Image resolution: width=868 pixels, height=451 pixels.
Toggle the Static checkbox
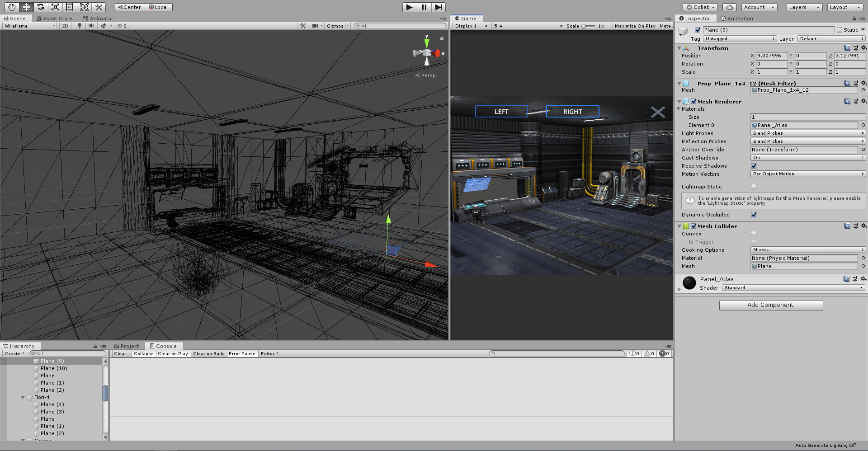click(x=840, y=30)
